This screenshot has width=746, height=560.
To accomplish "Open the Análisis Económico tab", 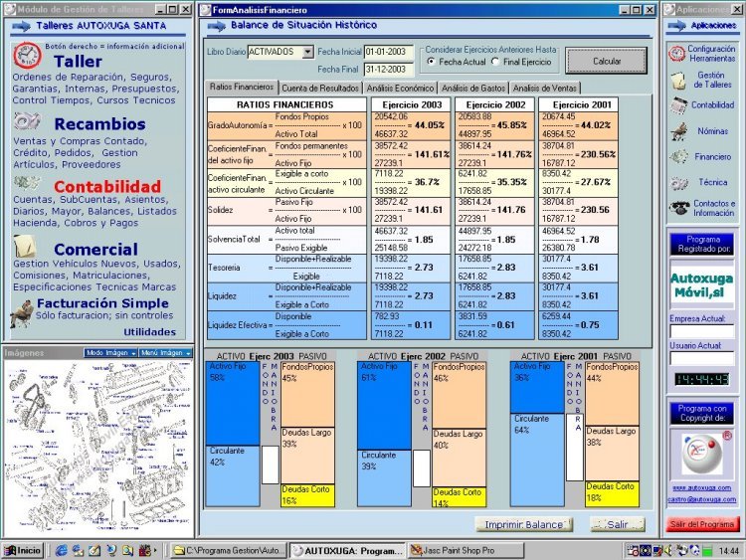I will tap(400, 88).
